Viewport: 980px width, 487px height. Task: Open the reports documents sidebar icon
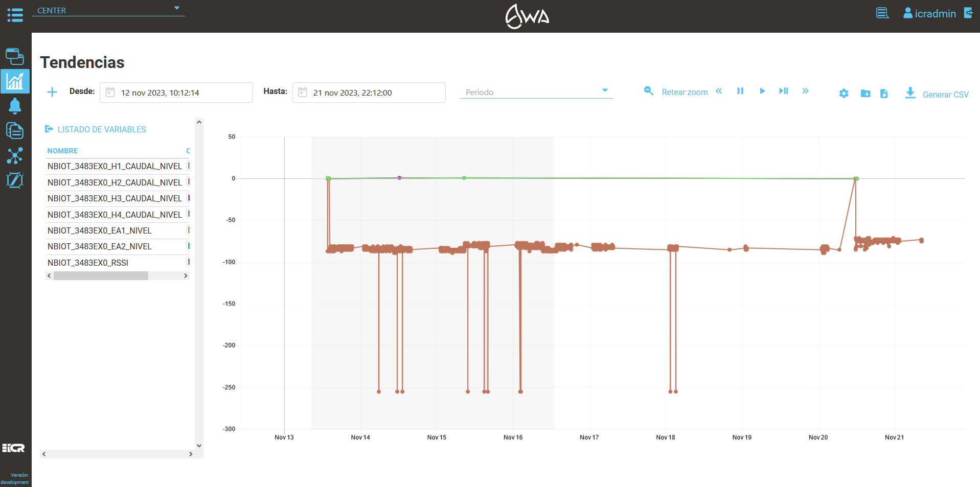point(15,131)
